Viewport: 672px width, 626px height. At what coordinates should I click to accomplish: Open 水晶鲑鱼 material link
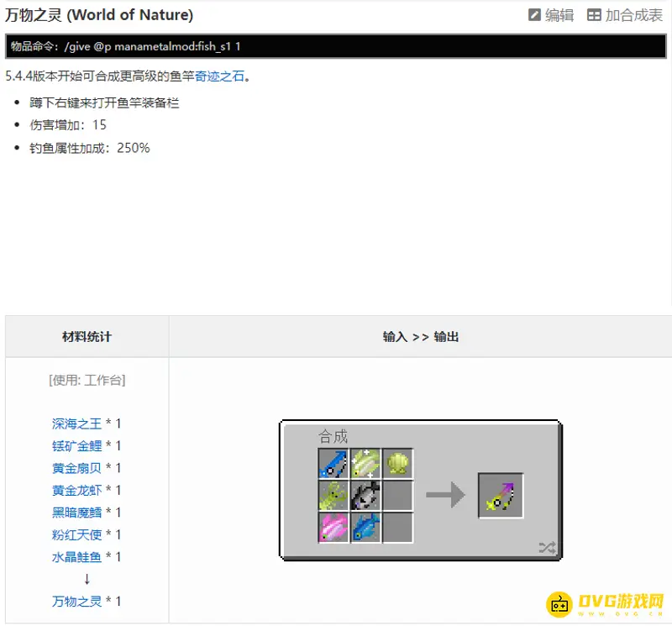tap(76, 557)
